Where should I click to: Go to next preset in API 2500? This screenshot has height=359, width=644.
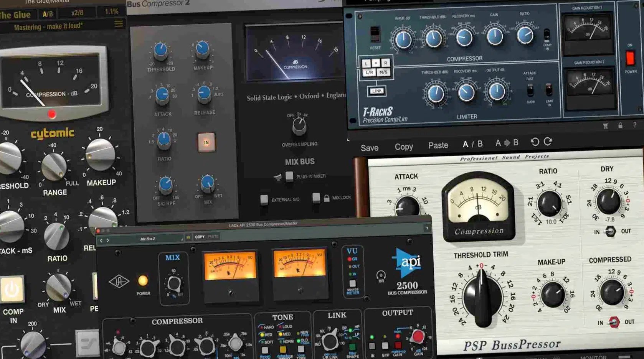108,240
